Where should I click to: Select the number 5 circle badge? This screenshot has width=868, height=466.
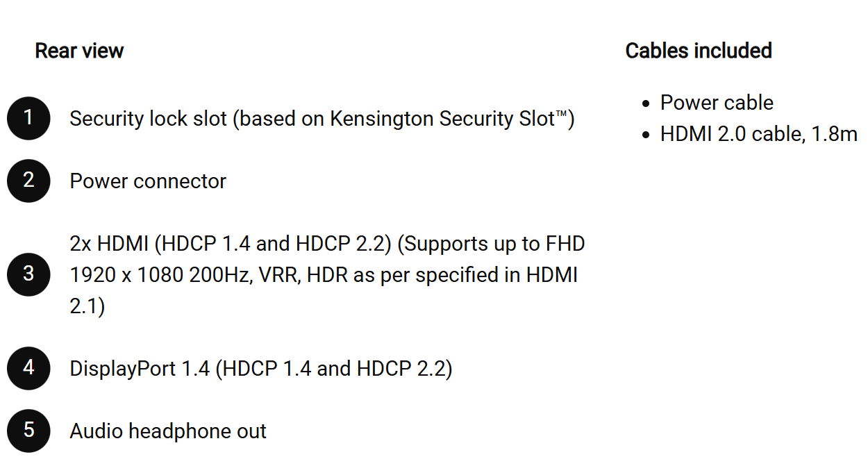(28, 431)
